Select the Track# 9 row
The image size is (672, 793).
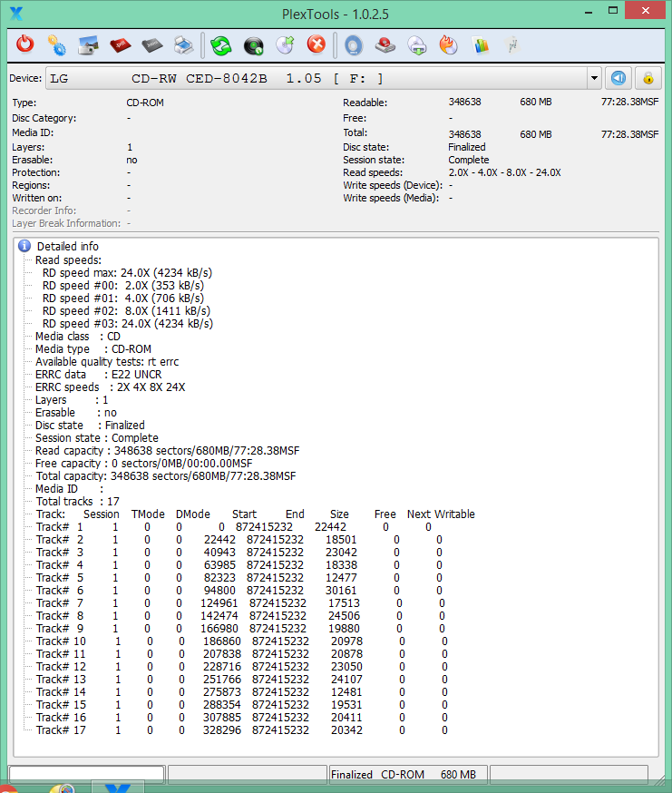coord(240,629)
